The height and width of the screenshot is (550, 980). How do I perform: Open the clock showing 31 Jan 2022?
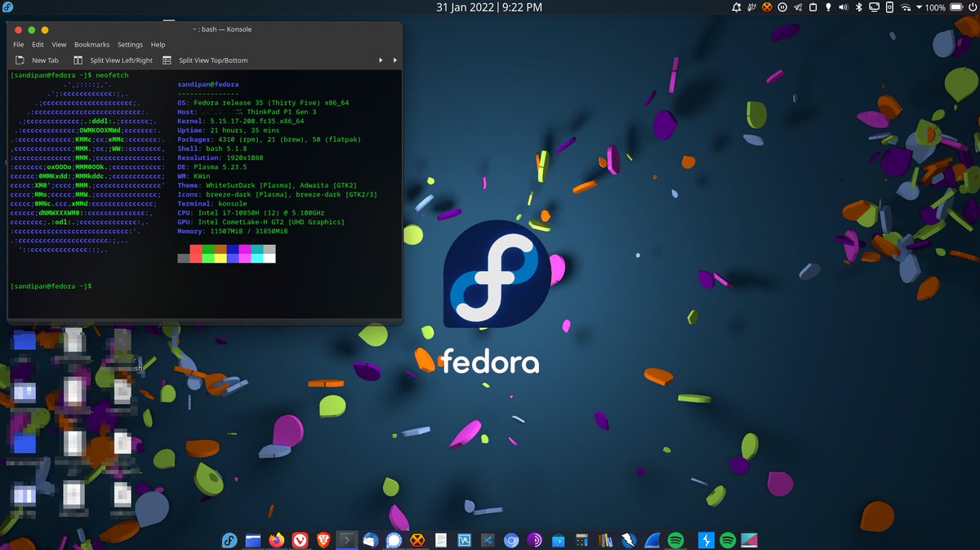click(x=489, y=7)
